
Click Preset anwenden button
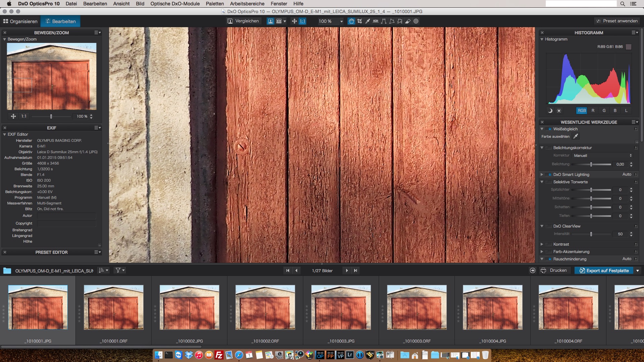tap(616, 21)
